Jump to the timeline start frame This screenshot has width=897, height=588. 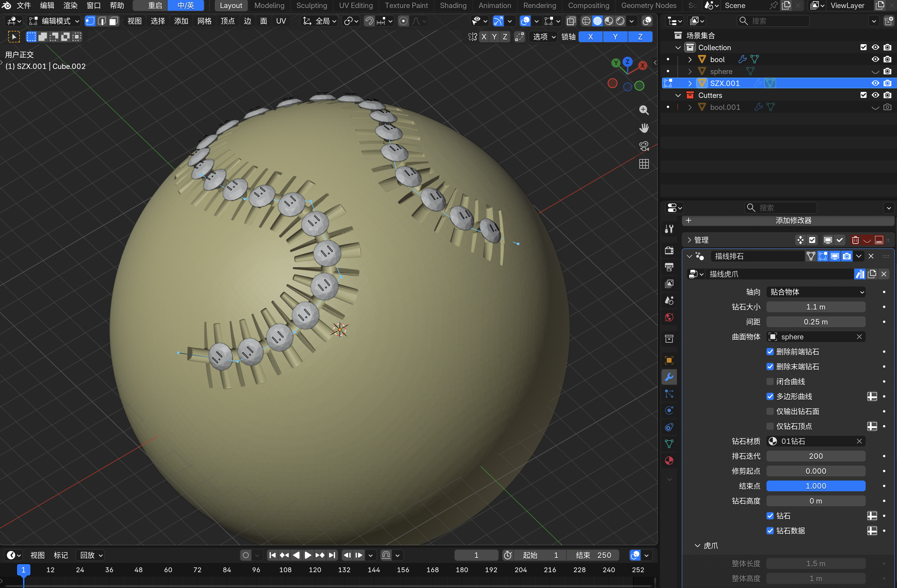tap(272, 555)
